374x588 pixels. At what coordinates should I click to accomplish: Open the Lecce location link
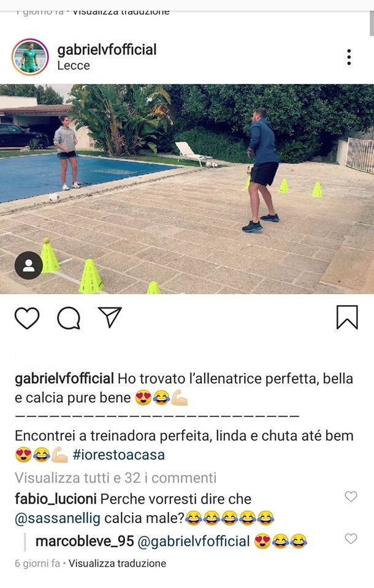click(x=74, y=66)
